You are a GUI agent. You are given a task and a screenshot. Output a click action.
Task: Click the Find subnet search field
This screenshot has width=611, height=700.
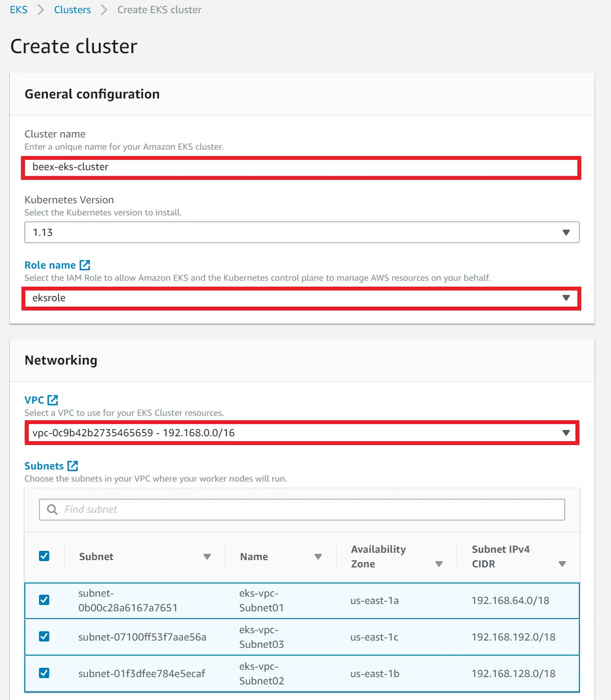tap(302, 509)
